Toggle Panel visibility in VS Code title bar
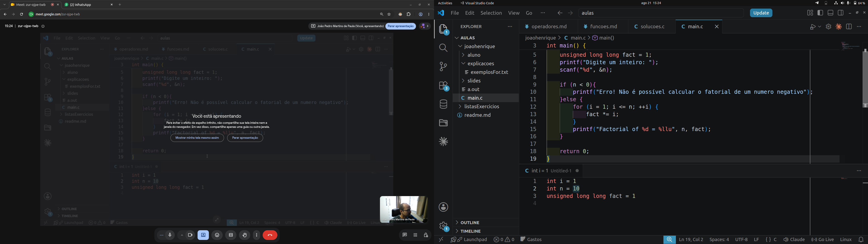This screenshot has height=244, width=868. pos(831,13)
